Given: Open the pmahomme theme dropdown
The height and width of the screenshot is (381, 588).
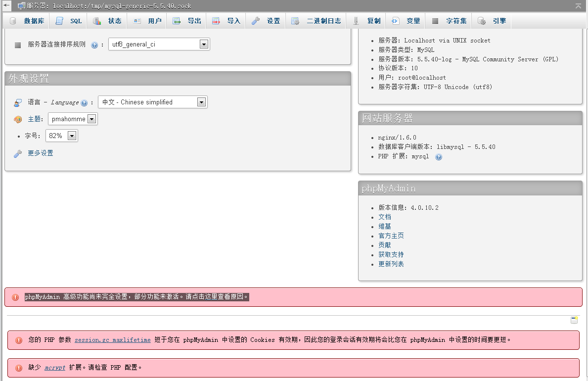Looking at the screenshot, I should click(x=73, y=119).
